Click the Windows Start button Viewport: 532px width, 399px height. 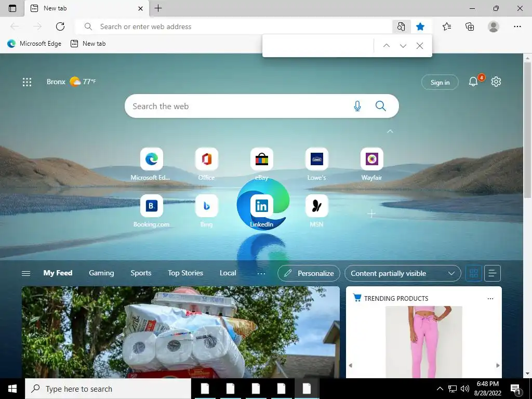pyautogui.click(x=12, y=389)
